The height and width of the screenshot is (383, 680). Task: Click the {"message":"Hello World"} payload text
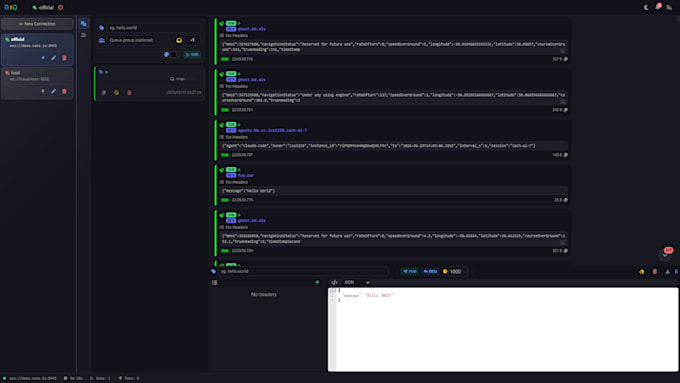pos(248,191)
